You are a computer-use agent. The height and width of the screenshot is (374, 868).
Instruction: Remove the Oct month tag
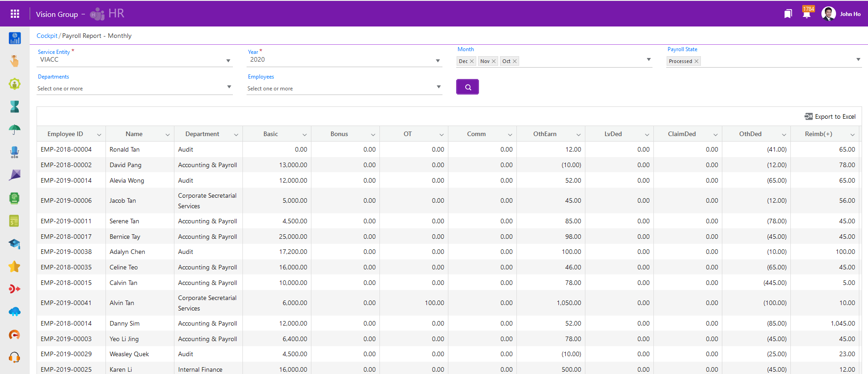(x=515, y=61)
